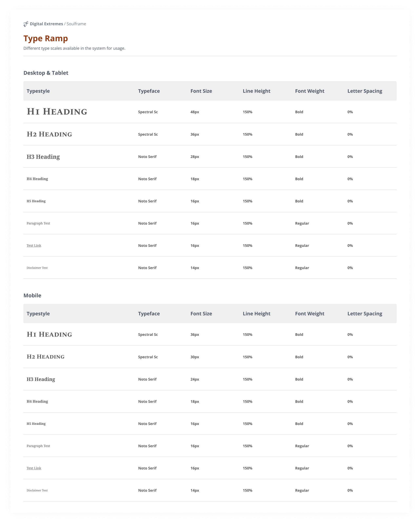The image size is (420, 524).
Task: Select the Soulframe breadcrumb item
Action: [x=76, y=24]
